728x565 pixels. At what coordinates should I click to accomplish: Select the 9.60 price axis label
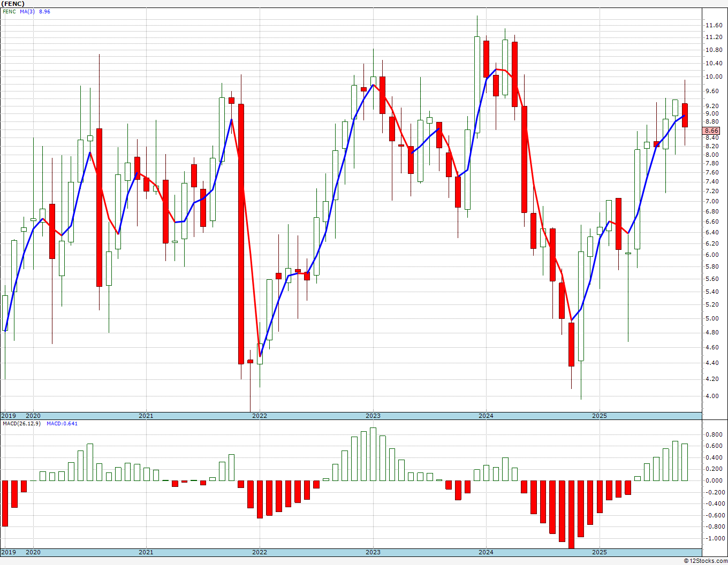point(714,91)
